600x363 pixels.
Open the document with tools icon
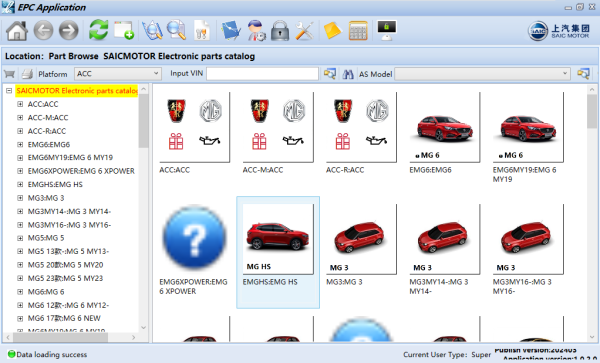point(202,30)
